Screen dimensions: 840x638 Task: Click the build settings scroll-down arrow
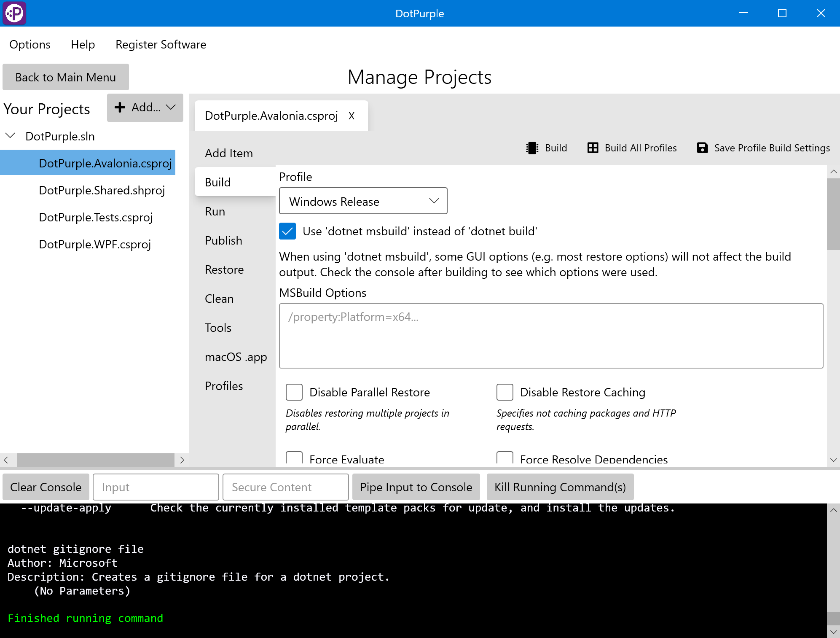pos(833,460)
